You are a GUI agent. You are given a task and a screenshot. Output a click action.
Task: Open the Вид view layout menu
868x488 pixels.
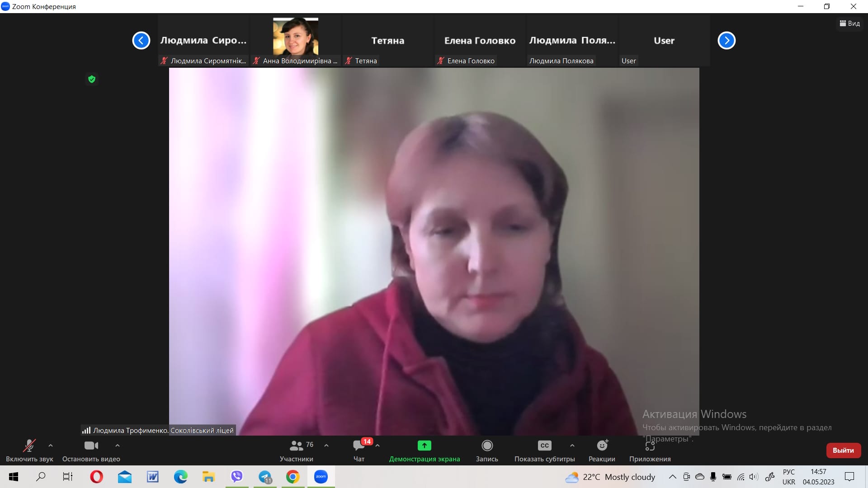pos(850,23)
